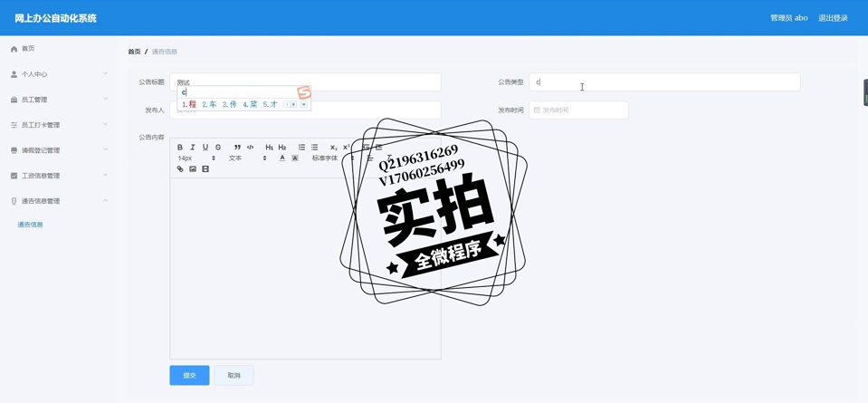This screenshot has height=403, width=868.
Task: Apply italic formatting in editor
Action: point(193,147)
